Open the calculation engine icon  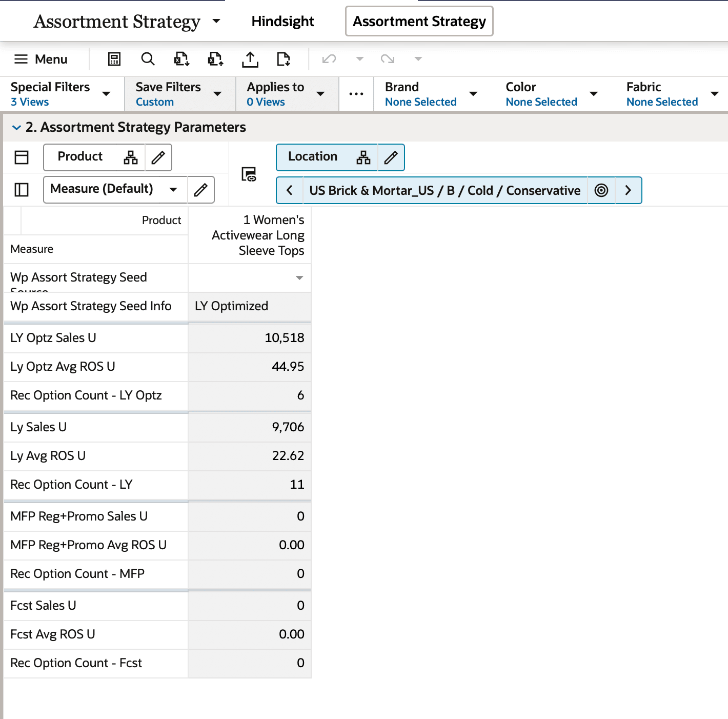[114, 59]
